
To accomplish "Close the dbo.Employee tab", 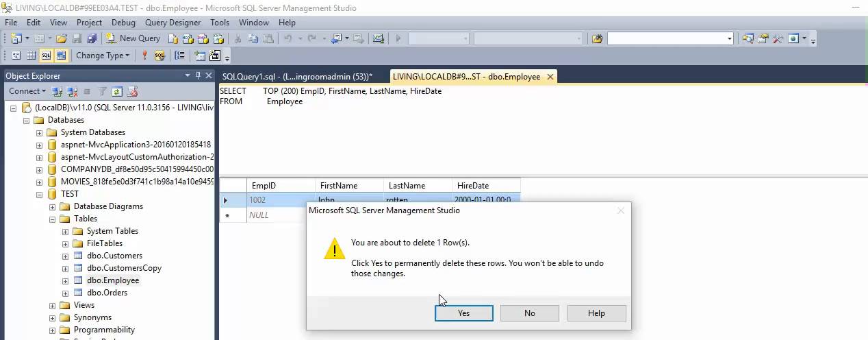I will pos(550,77).
